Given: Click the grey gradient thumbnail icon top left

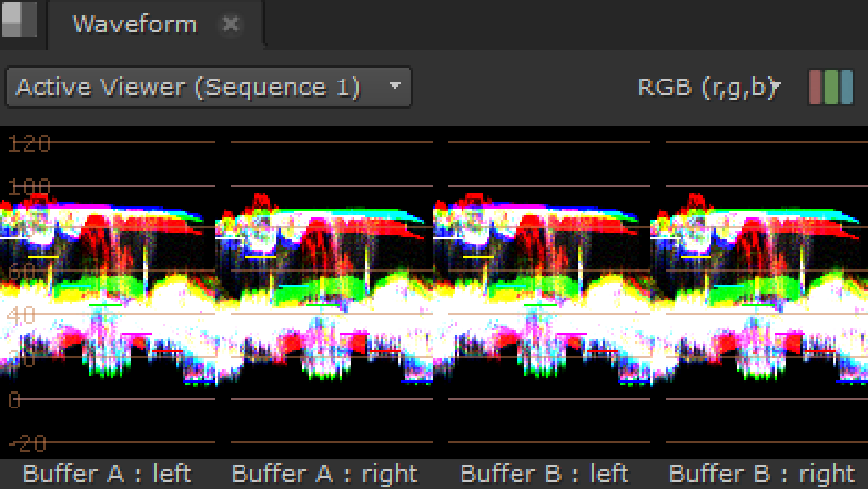Looking at the screenshot, I should [x=21, y=20].
